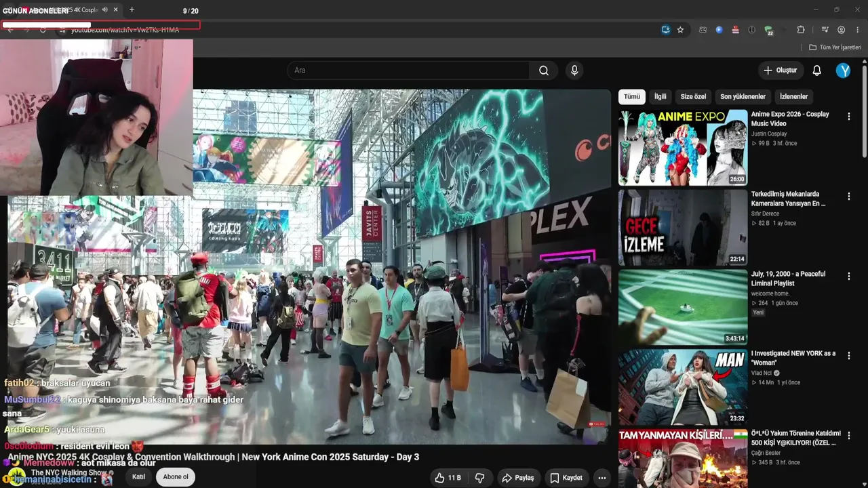Install app icon in the address bar
868x488 pixels.
click(666, 30)
